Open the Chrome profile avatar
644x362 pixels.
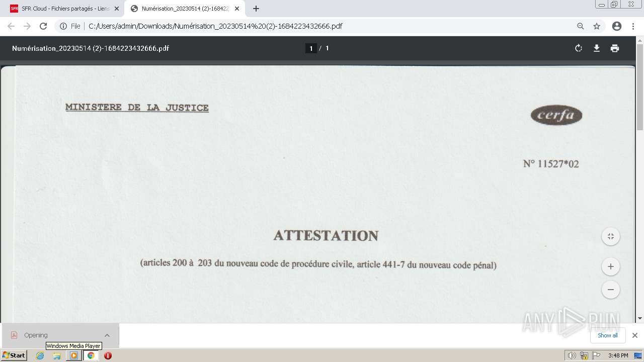click(x=617, y=26)
